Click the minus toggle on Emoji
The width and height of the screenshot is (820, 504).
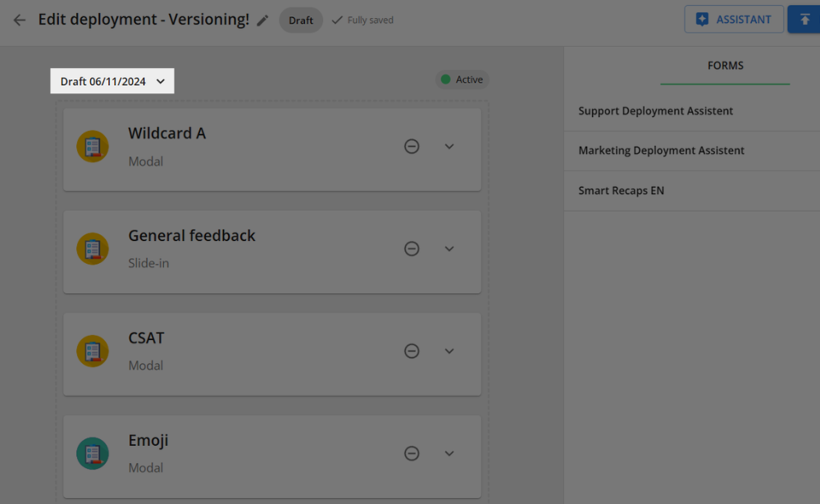(x=412, y=453)
